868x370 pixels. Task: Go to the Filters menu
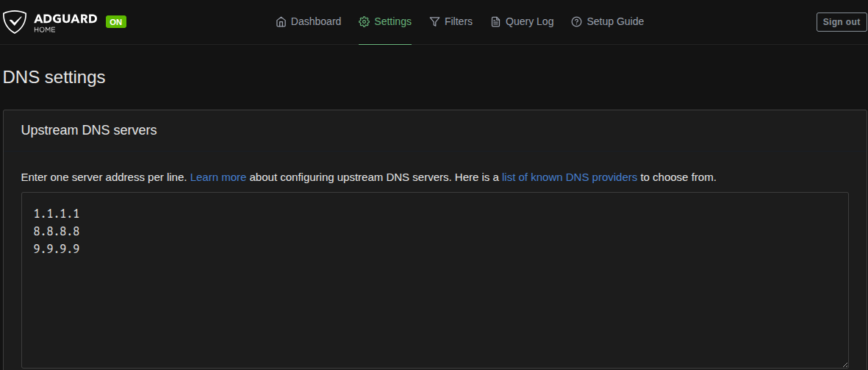[x=458, y=22]
